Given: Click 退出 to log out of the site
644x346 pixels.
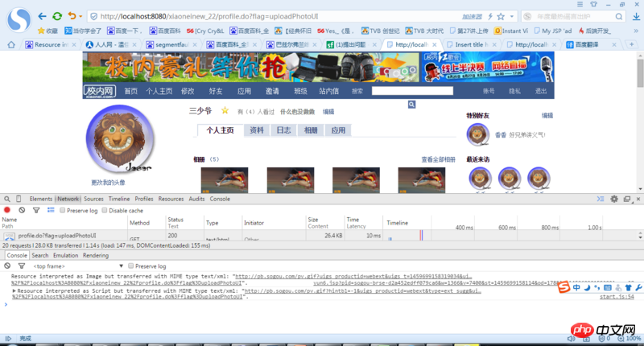Looking at the screenshot, I should (541, 91).
